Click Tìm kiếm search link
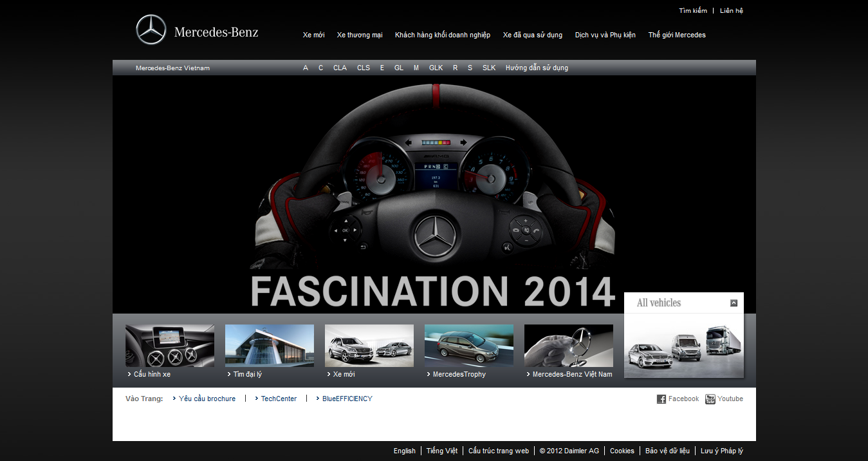The height and width of the screenshot is (461, 868). tap(692, 11)
